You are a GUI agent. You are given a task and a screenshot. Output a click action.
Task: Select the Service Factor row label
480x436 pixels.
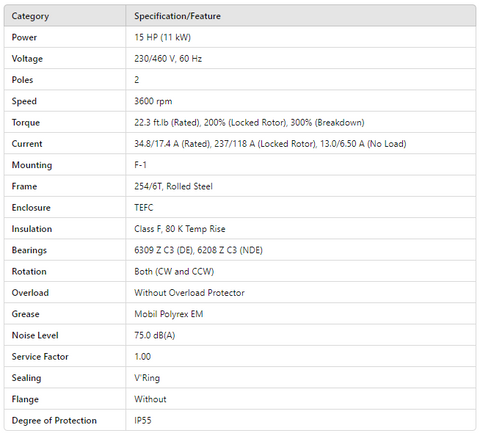40,357
